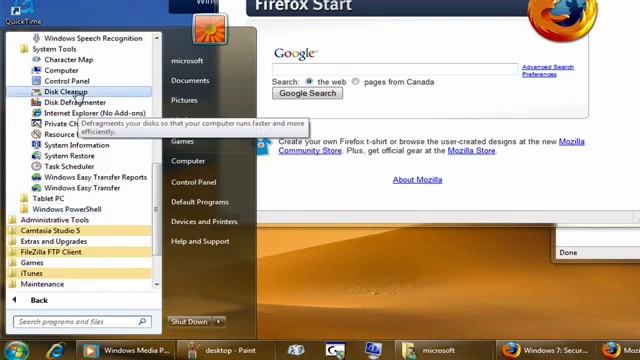This screenshot has width=640, height=360.
Task: Open Control Panel icon in System Tools list
Action: tap(36, 81)
